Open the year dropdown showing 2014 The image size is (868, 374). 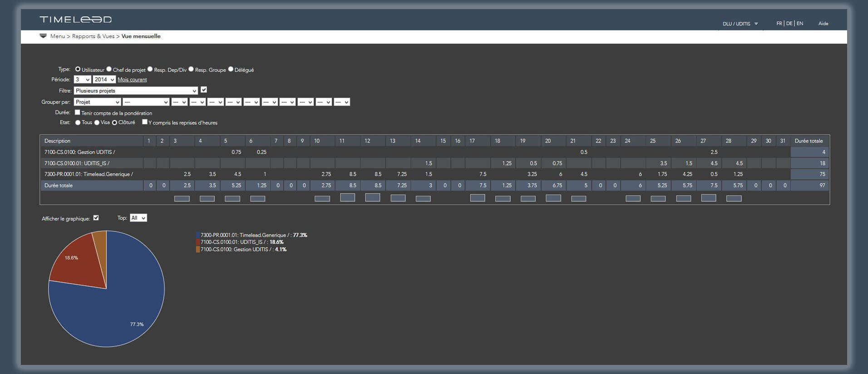(x=104, y=80)
